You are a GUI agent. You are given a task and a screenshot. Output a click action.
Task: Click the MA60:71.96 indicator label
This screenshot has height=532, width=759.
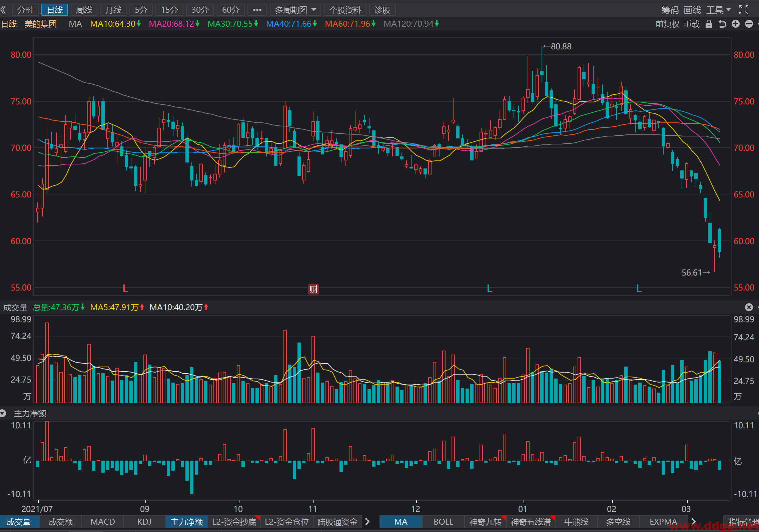pyautogui.click(x=350, y=24)
